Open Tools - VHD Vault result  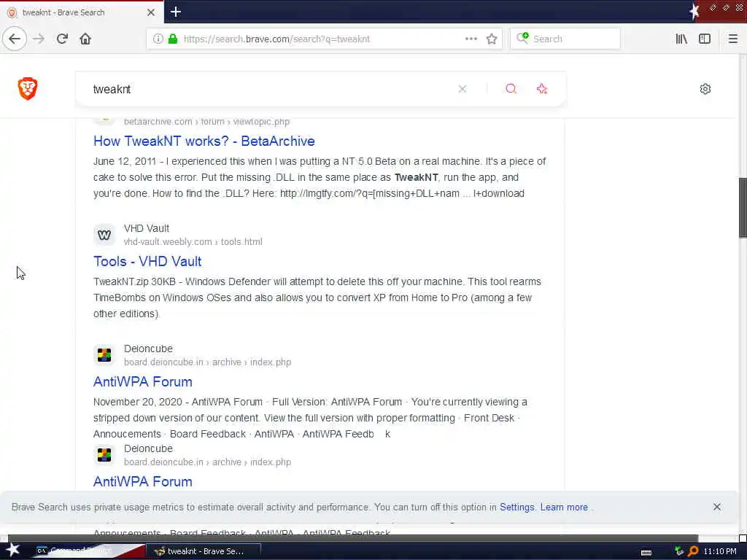tap(147, 262)
